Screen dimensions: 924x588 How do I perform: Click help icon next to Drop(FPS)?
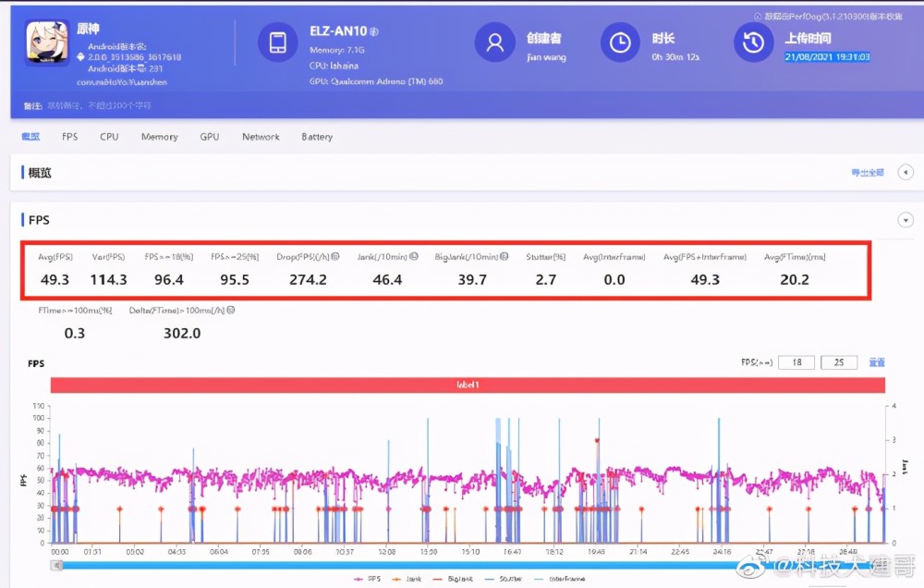tap(334, 257)
